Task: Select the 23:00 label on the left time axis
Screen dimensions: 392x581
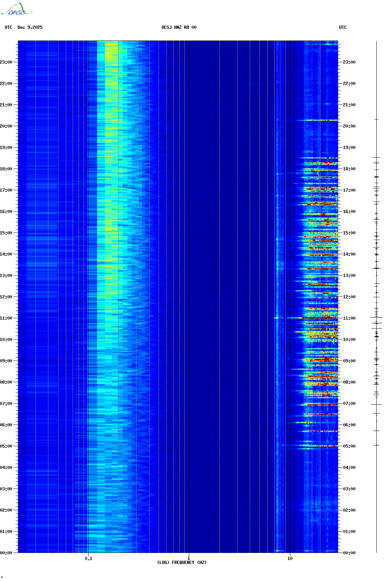Action: coord(6,62)
